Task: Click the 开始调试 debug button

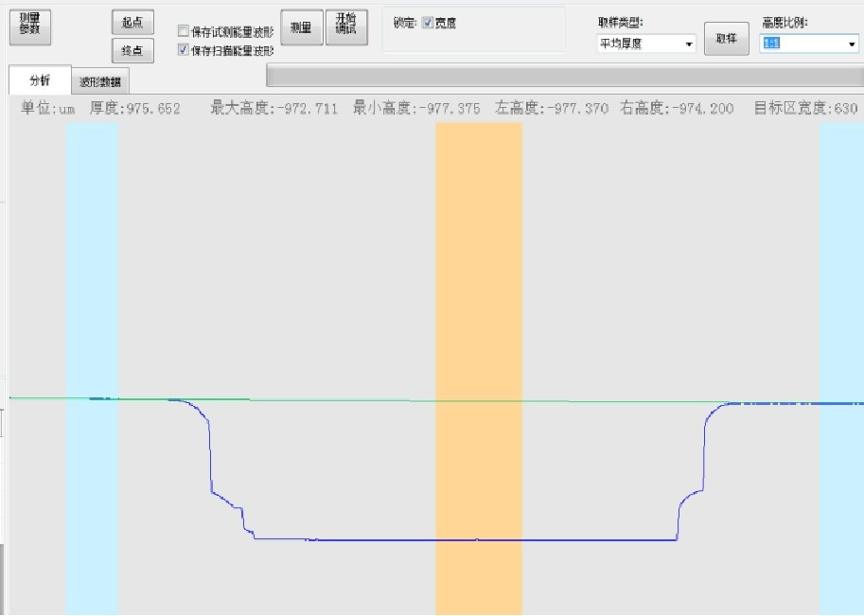Action: click(x=346, y=28)
